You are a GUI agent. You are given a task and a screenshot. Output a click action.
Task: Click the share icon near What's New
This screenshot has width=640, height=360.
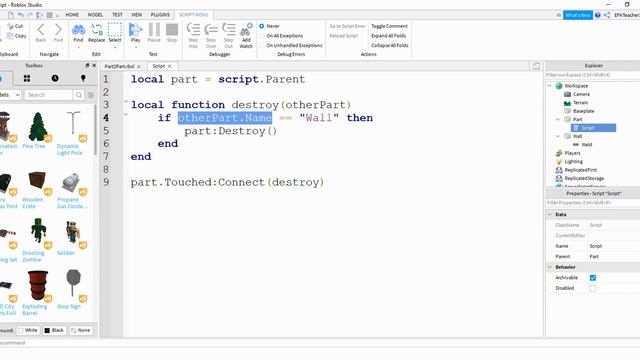607,15
